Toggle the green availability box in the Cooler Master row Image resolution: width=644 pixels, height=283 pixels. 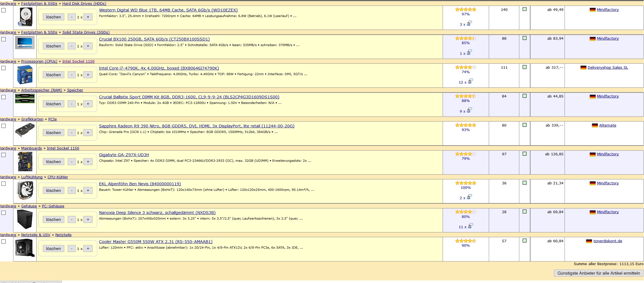point(525,241)
